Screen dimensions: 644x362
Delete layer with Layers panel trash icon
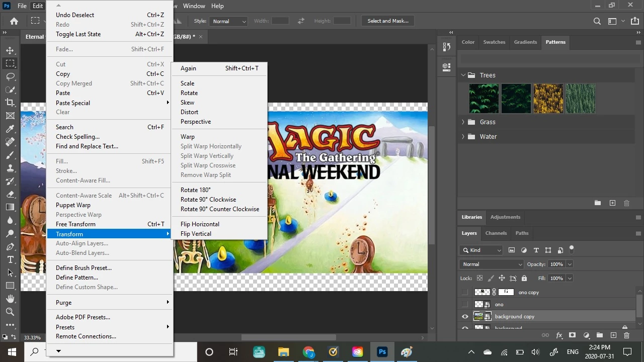click(626, 335)
